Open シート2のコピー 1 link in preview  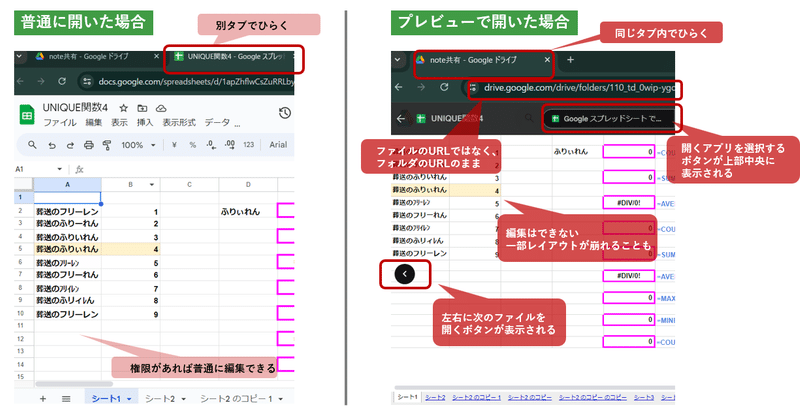(477, 397)
